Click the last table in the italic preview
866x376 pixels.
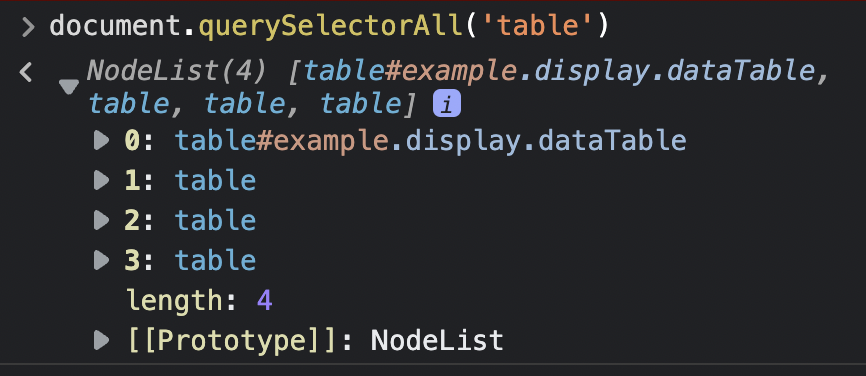361,104
